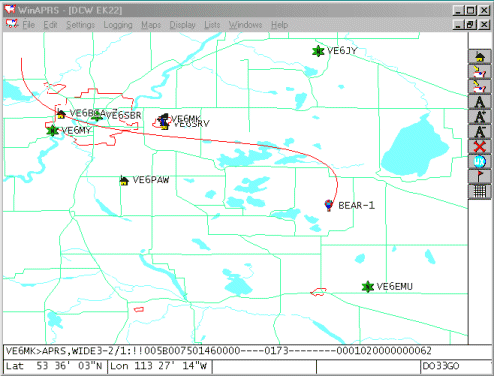Click the red X clear button in toolbar
Screen dimensions: 494x376
(480, 147)
